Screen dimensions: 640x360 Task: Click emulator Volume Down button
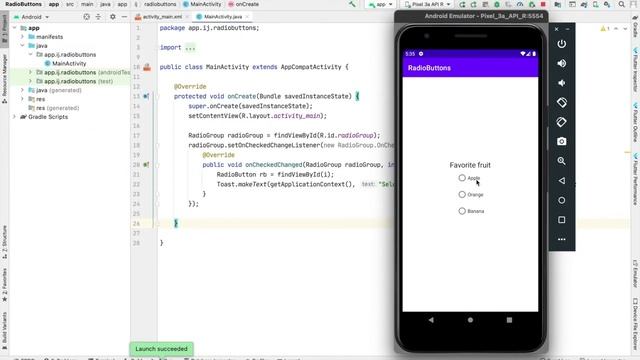point(562,83)
